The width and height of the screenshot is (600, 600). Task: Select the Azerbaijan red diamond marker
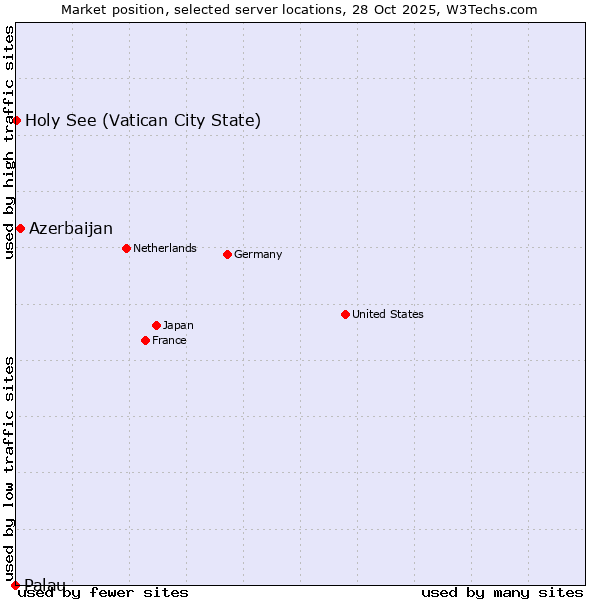click(x=20, y=229)
